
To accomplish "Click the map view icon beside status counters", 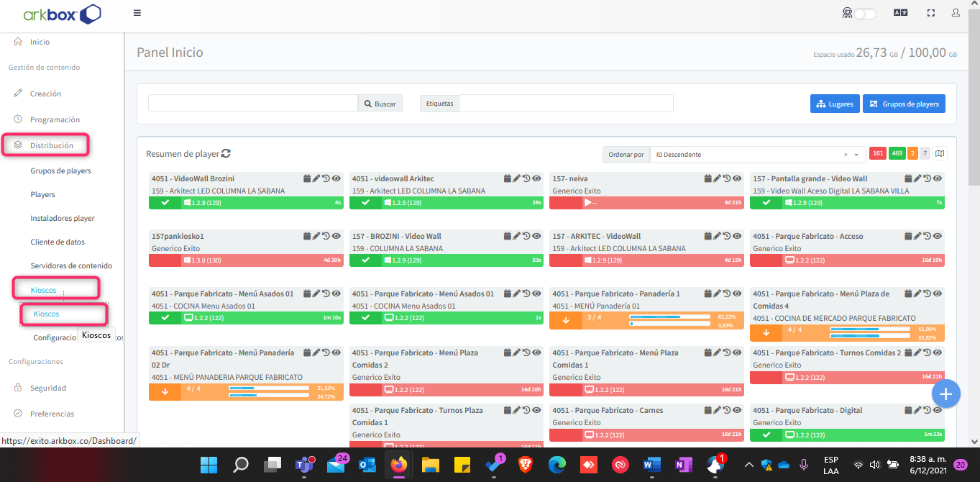I will point(940,153).
